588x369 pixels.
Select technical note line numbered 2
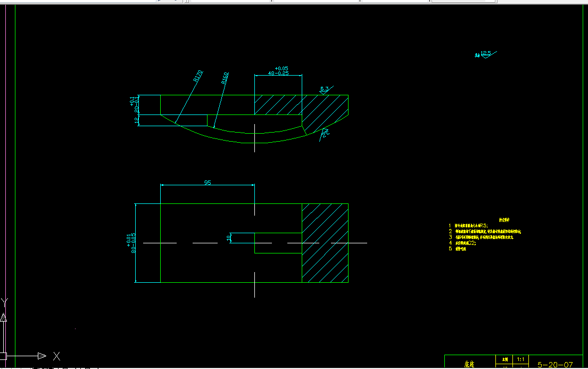485,232
